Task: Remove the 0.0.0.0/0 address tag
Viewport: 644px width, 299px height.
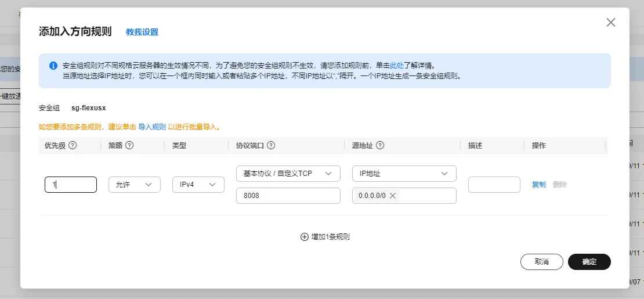Action: click(393, 196)
